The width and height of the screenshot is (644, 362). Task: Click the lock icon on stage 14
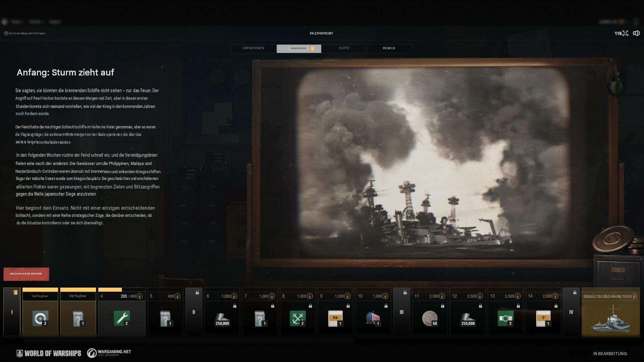tap(556, 306)
